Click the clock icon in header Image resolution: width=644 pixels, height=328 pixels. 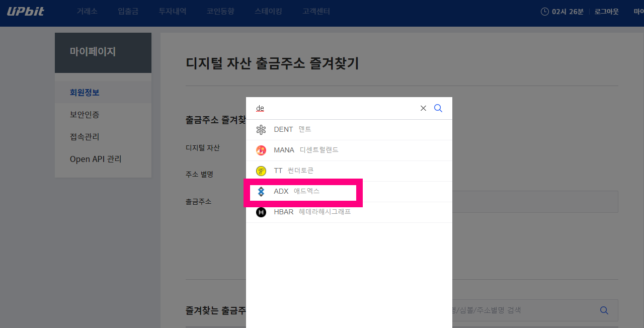tap(545, 12)
